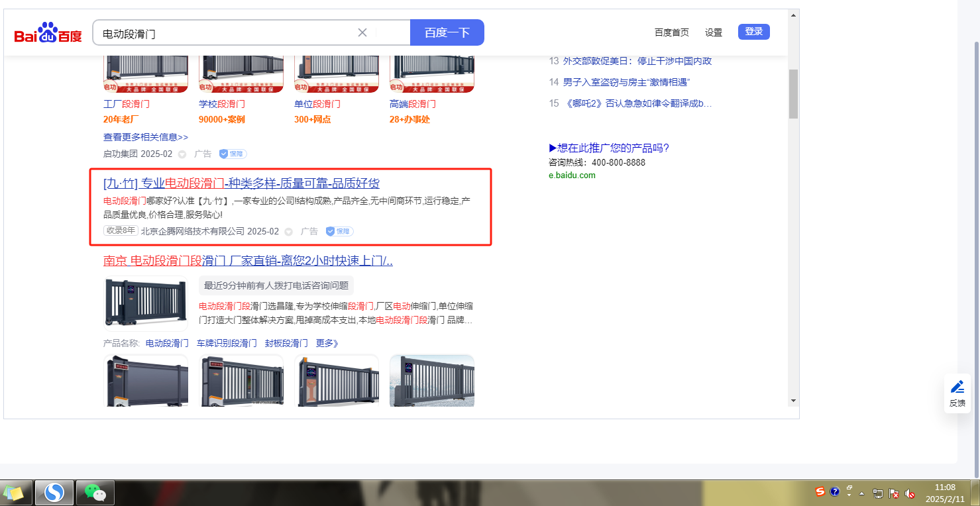
Task: Open the [九·竹] 专业电动段滑门 result title
Action: 242,183
